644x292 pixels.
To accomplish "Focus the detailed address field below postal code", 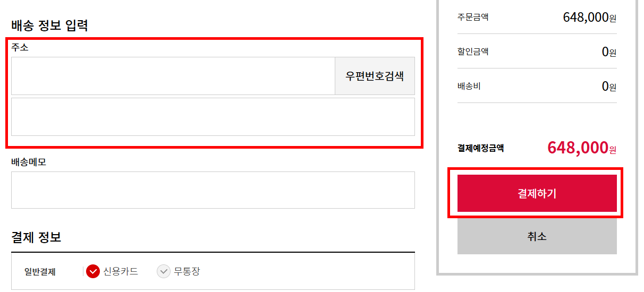I will click(x=213, y=117).
